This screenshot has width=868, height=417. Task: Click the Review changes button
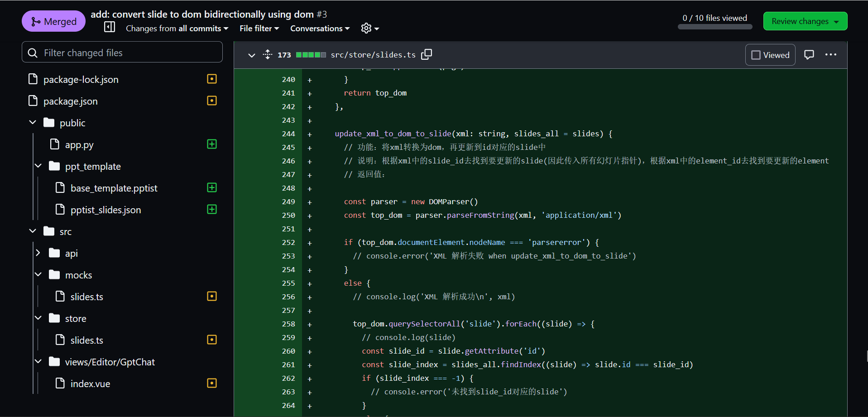click(805, 21)
